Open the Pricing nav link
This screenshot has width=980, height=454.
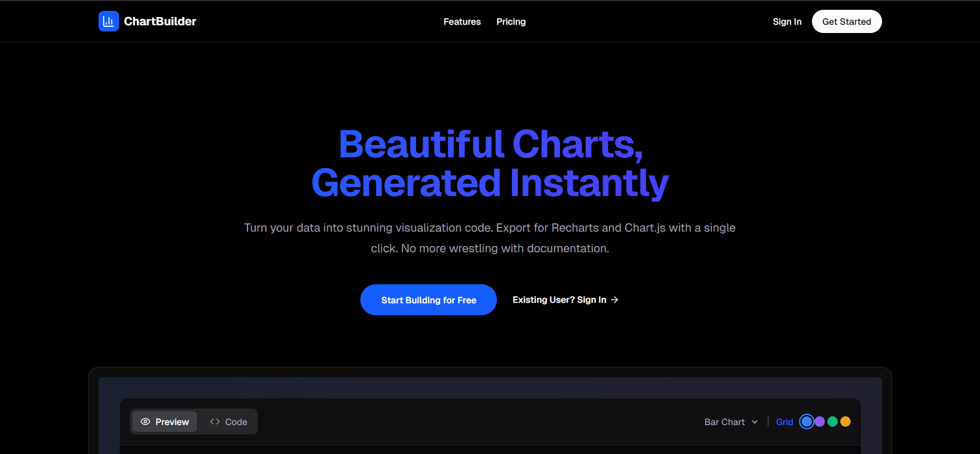[511, 22]
